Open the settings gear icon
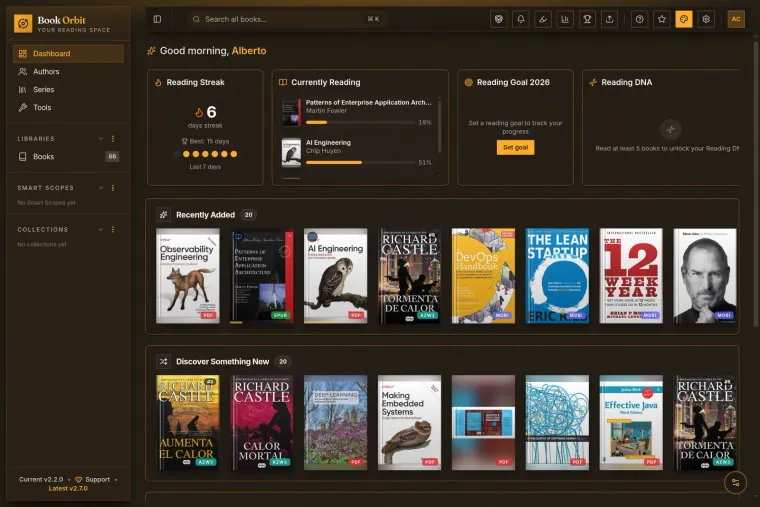Viewport: 760px width, 507px height. 706,19
